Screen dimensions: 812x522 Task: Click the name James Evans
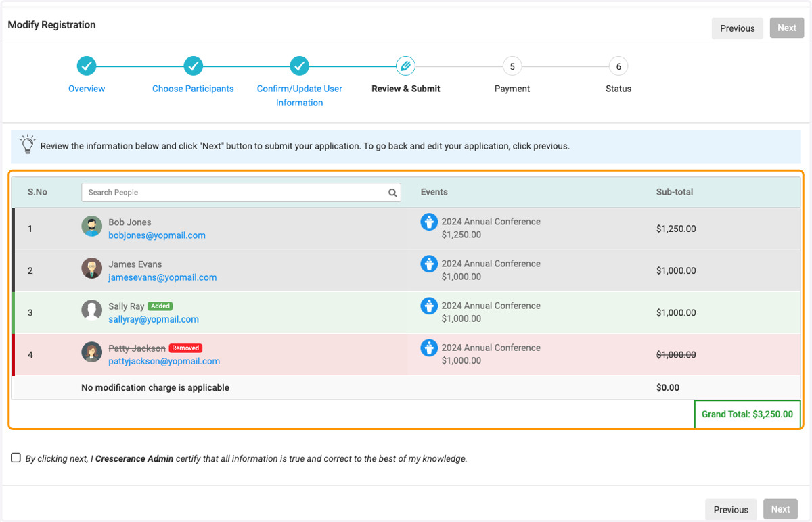click(x=135, y=264)
